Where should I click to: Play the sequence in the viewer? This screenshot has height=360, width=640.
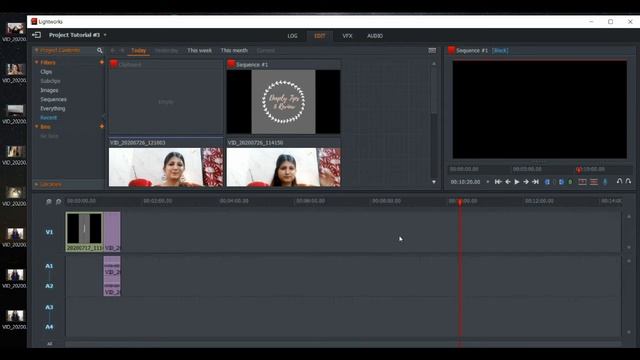[517, 182]
